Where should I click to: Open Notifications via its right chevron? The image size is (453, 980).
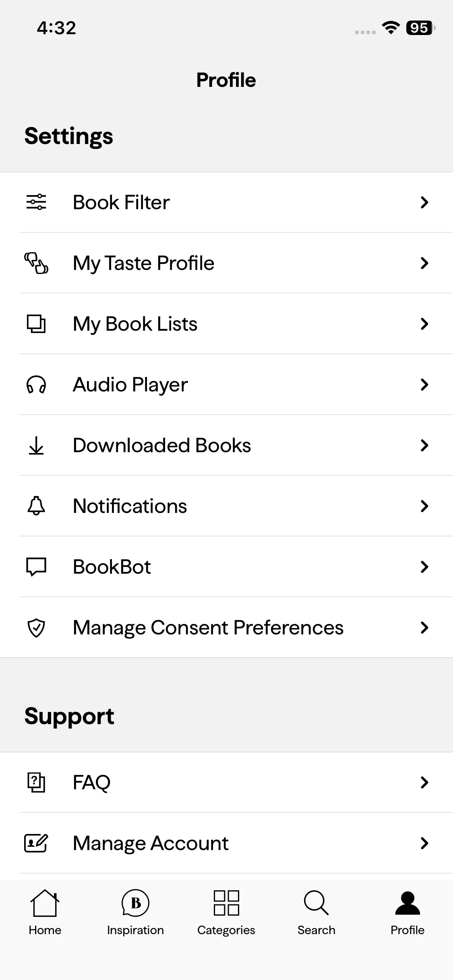(424, 506)
